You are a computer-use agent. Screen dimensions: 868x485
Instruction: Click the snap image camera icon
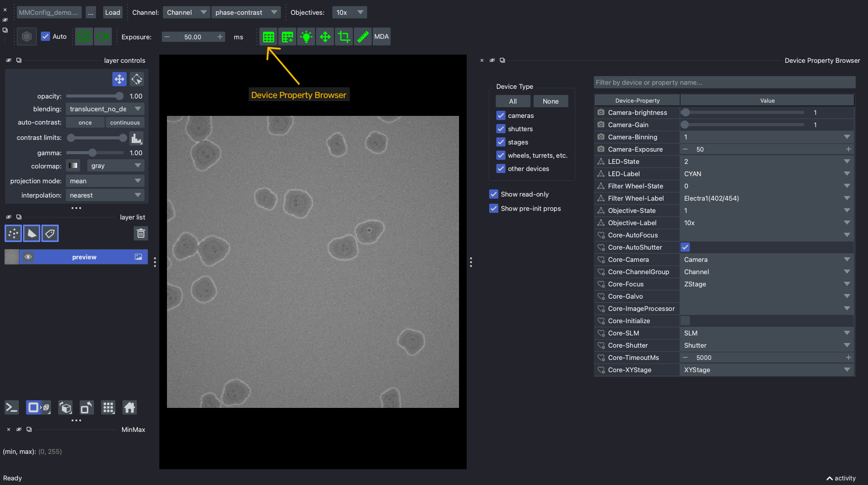(84, 37)
